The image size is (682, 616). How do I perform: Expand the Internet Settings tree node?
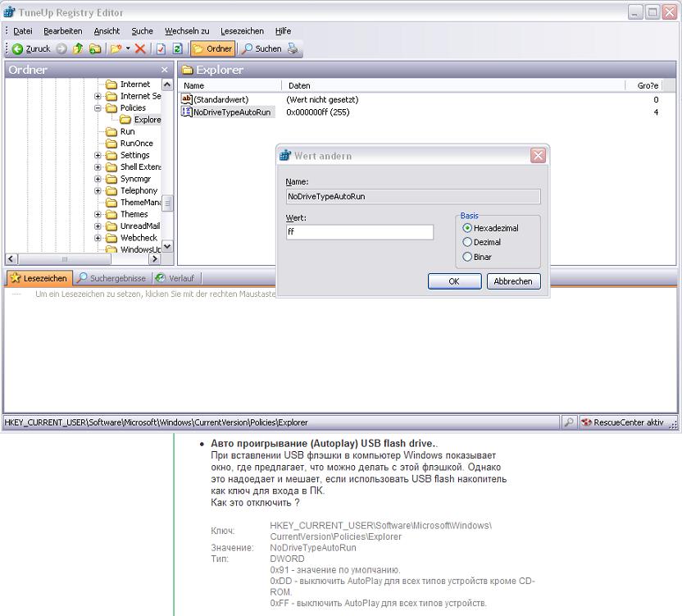98,96
